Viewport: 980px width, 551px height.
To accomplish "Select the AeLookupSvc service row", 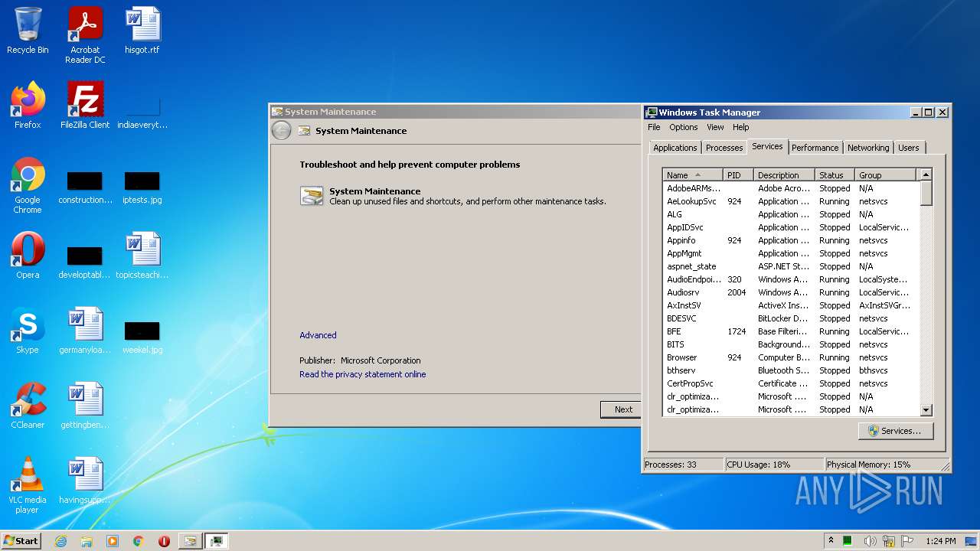I will click(x=791, y=201).
